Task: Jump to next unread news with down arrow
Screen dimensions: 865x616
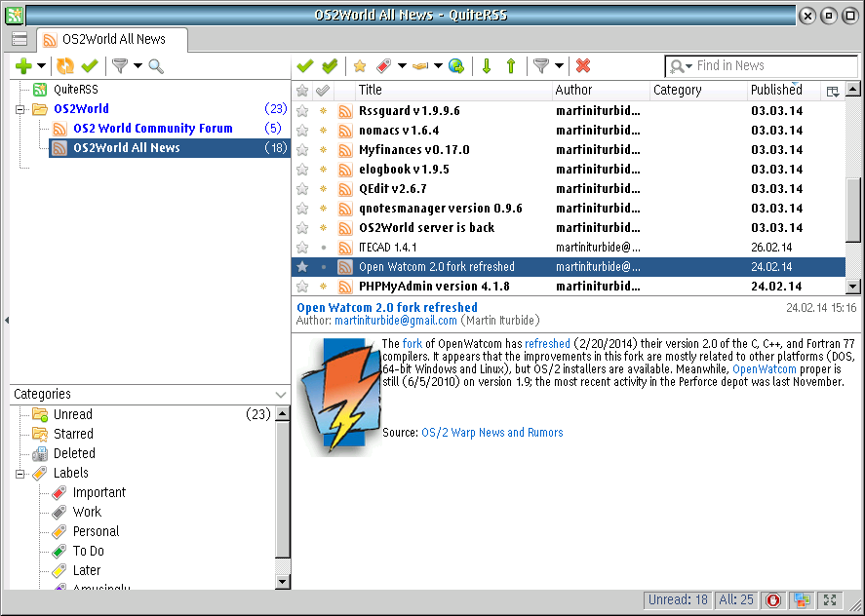Action: (x=487, y=66)
